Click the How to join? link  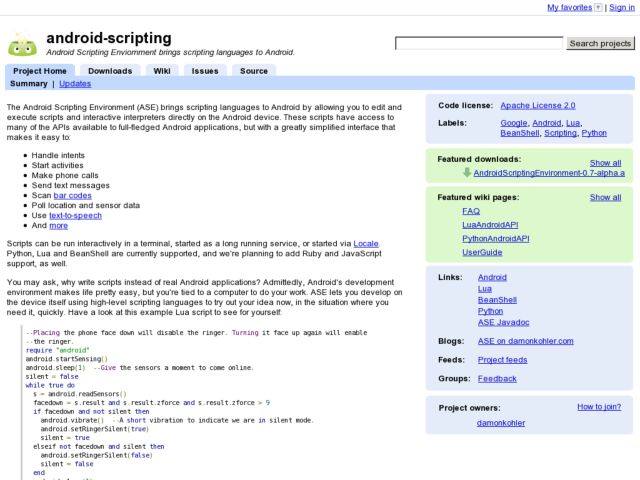[599, 407]
